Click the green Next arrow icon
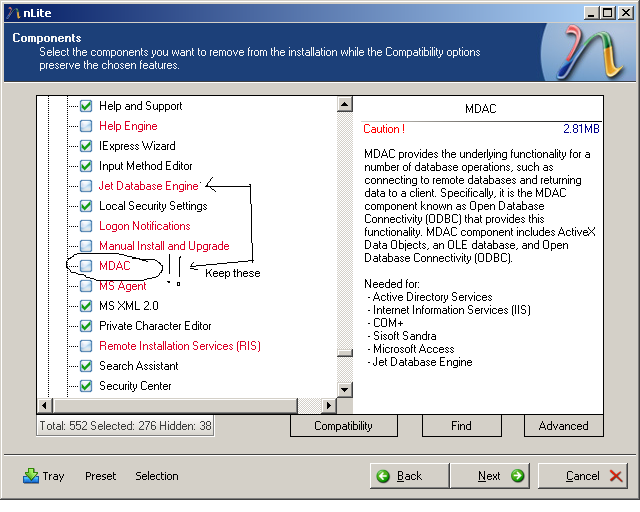The image size is (640, 512). [x=517, y=476]
